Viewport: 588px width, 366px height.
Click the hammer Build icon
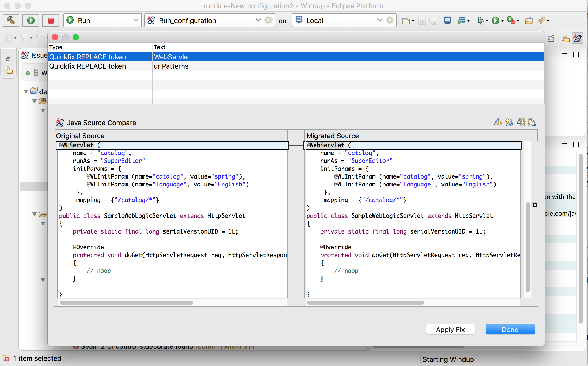click(11, 20)
